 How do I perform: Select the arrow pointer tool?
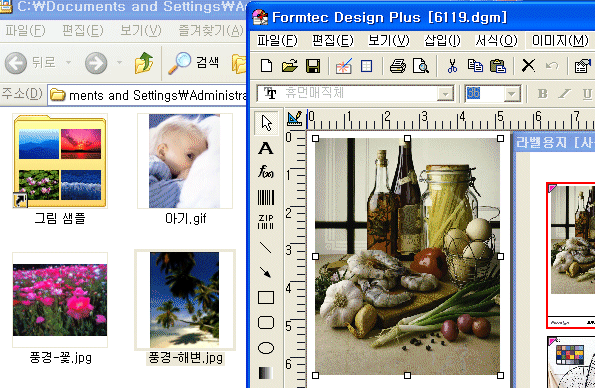[266, 123]
